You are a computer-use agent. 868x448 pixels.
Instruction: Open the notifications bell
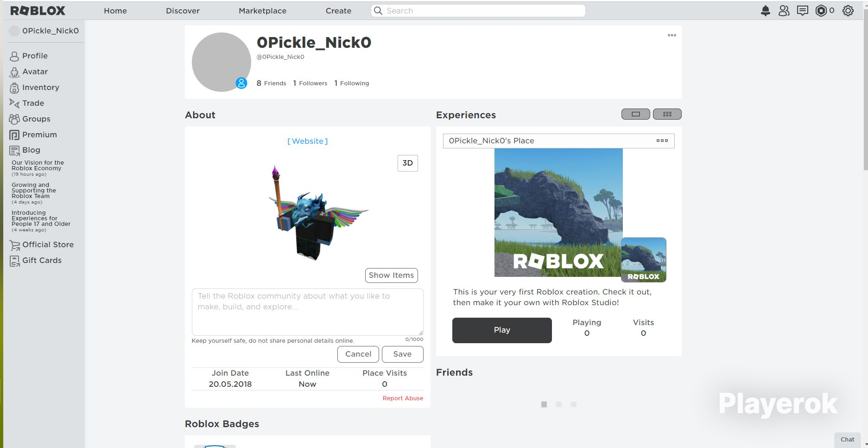click(766, 11)
